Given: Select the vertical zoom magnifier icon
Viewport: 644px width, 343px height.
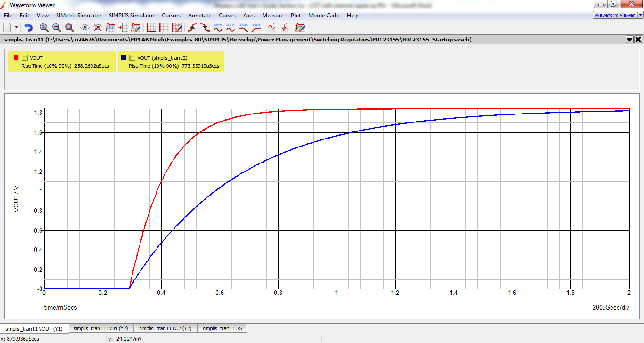Looking at the screenshot, I should 44,27.
